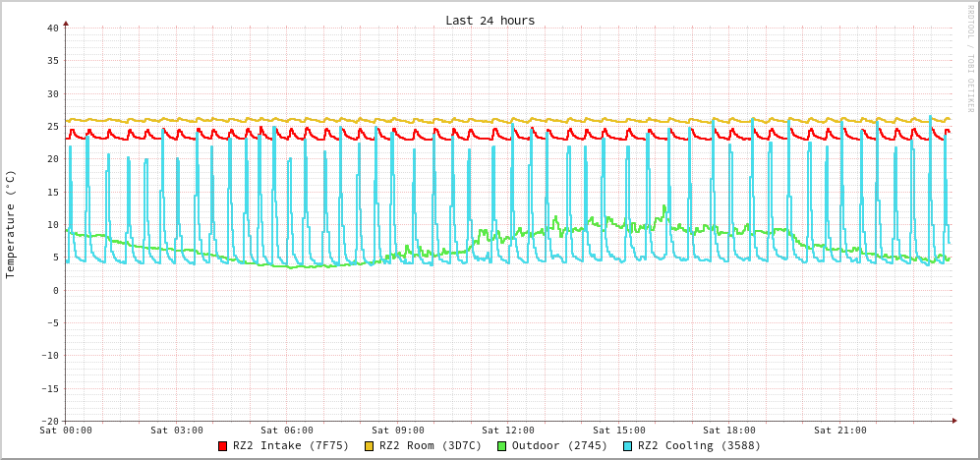980x460 pixels.
Task: Click the 'Sat 21:00' time axis label
Action: [840, 431]
